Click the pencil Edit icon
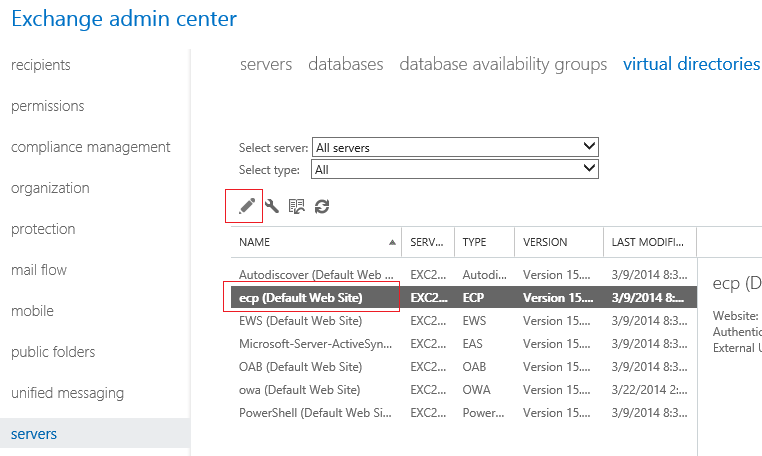The height and width of the screenshot is (456, 762). point(247,206)
